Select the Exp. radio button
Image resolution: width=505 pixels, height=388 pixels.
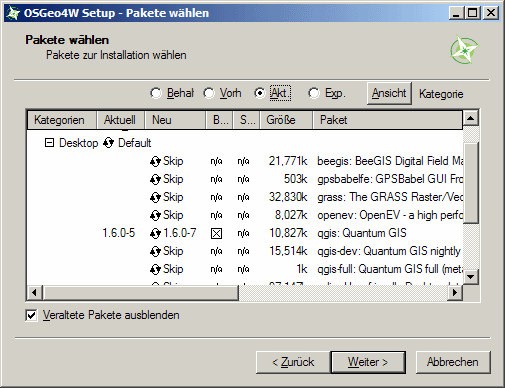pyautogui.click(x=314, y=93)
